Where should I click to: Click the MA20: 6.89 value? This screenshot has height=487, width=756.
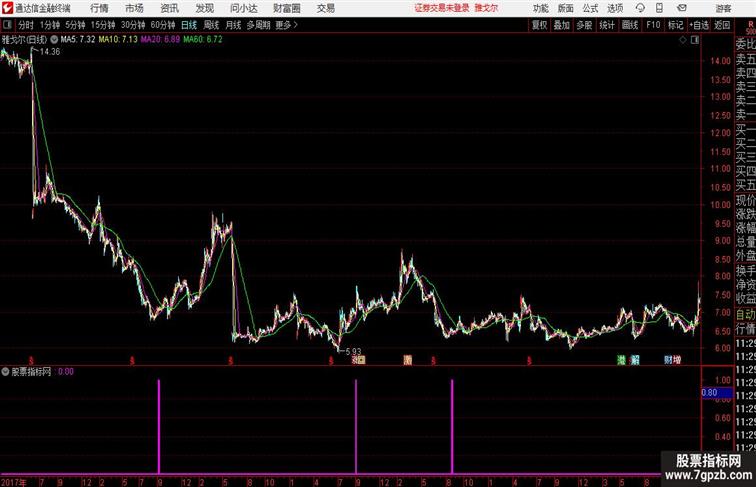tap(161, 40)
